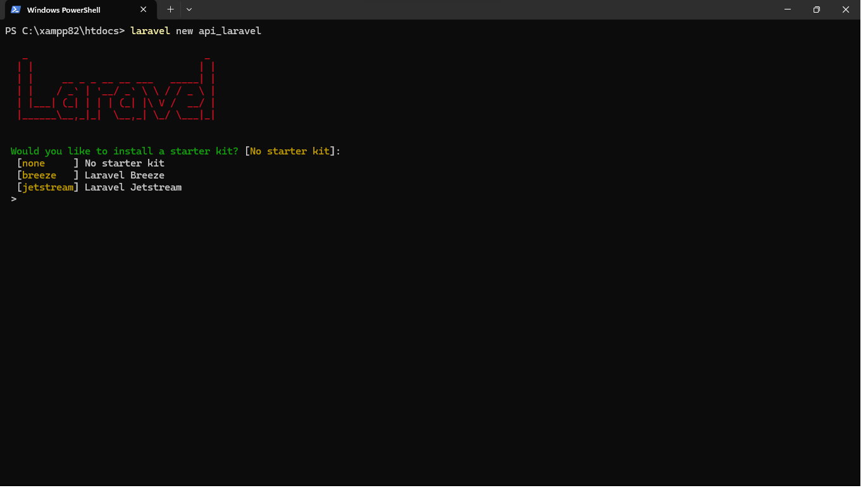Click the 'none' option text

(x=34, y=163)
